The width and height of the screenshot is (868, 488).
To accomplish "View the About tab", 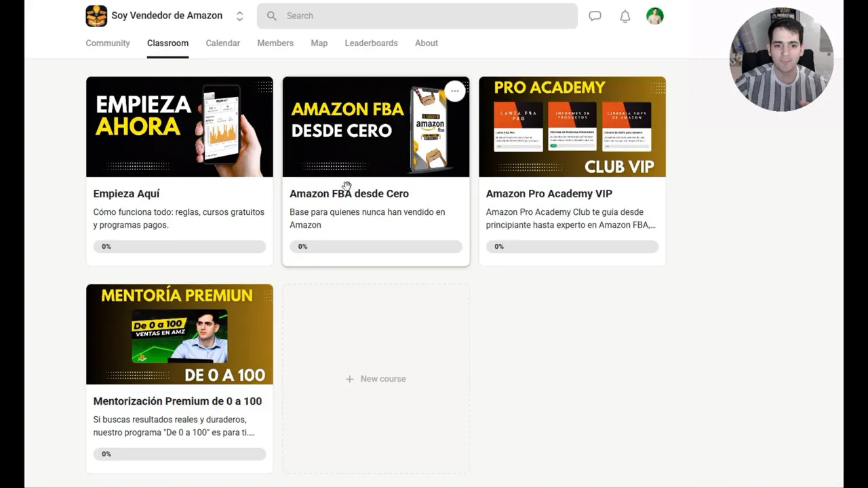I will [427, 43].
